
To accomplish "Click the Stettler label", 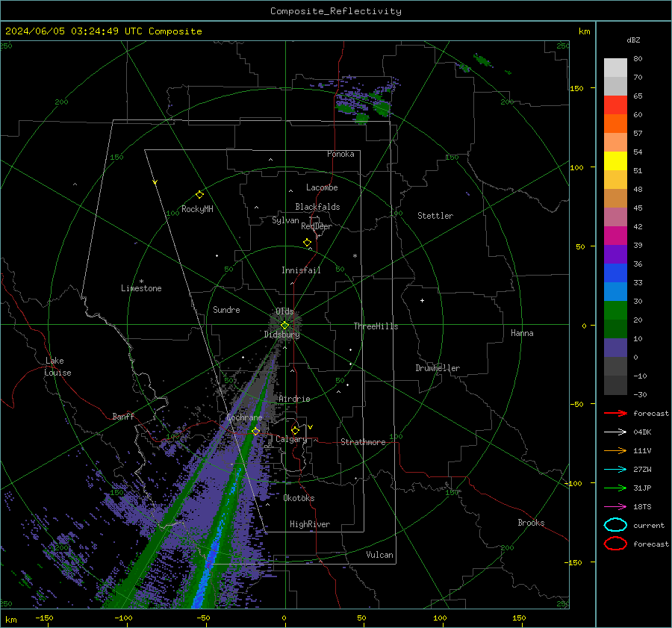I will pos(435,216).
